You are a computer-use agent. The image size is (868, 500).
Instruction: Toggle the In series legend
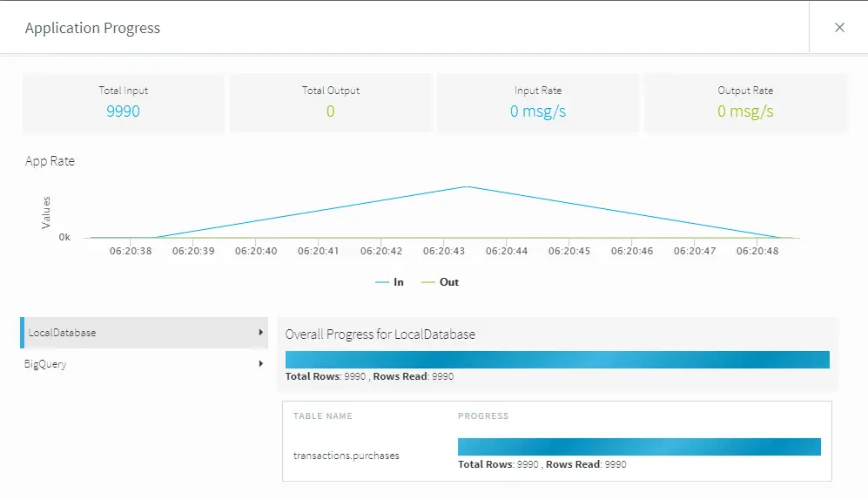point(389,282)
